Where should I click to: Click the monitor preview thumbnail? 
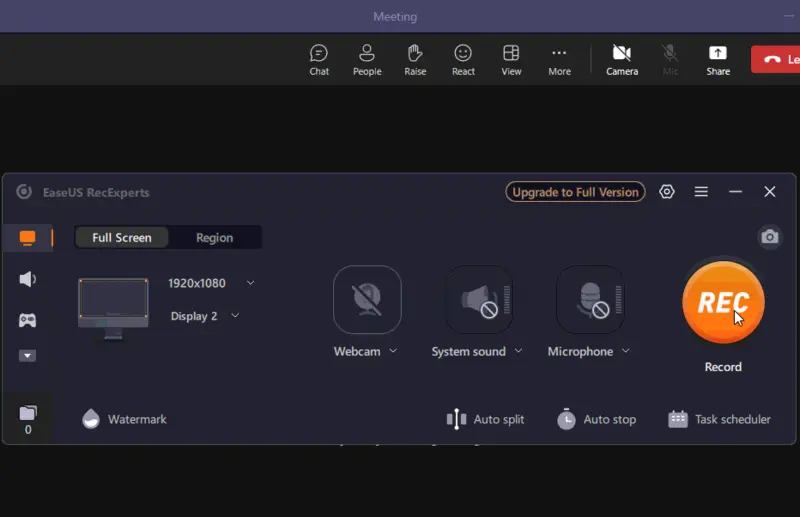pyautogui.click(x=113, y=304)
